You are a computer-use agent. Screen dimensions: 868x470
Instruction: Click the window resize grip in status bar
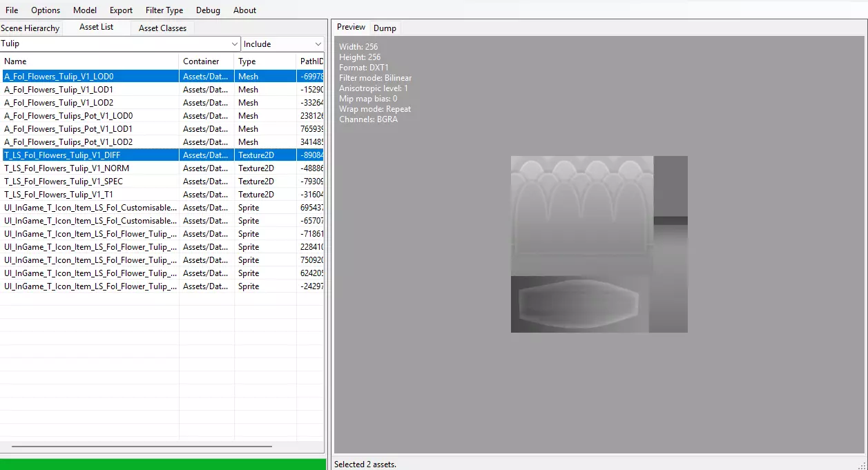pos(862,464)
